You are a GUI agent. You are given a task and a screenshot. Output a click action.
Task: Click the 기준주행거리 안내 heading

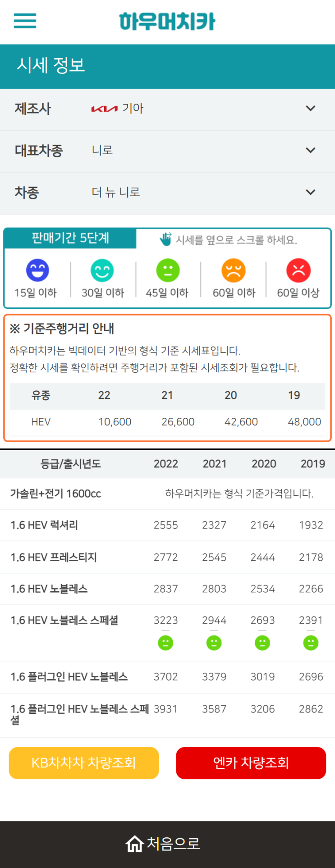[x=62, y=329]
